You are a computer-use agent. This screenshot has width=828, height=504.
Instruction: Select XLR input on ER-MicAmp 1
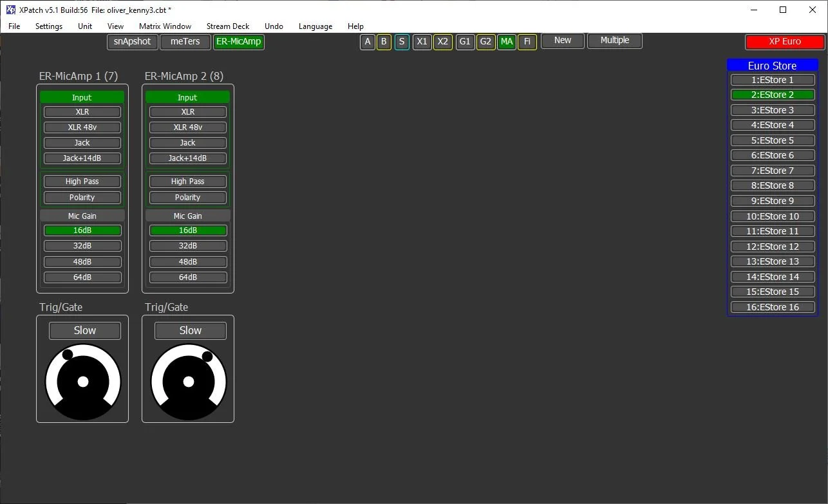point(82,112)
